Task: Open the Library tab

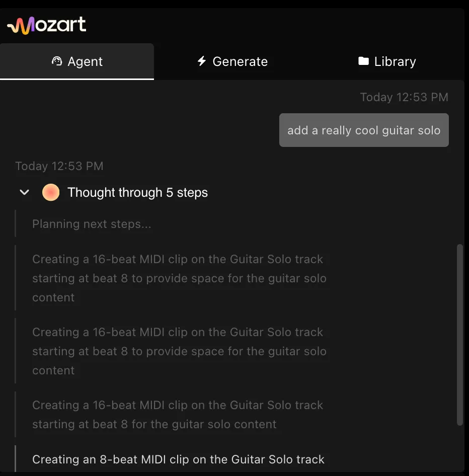Action: [x=387, y=61]
